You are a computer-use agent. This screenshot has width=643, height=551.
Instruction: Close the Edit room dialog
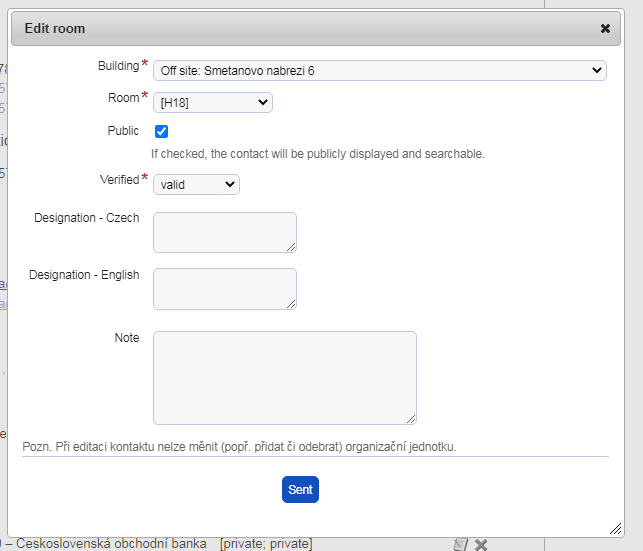[x=605, y=29]
